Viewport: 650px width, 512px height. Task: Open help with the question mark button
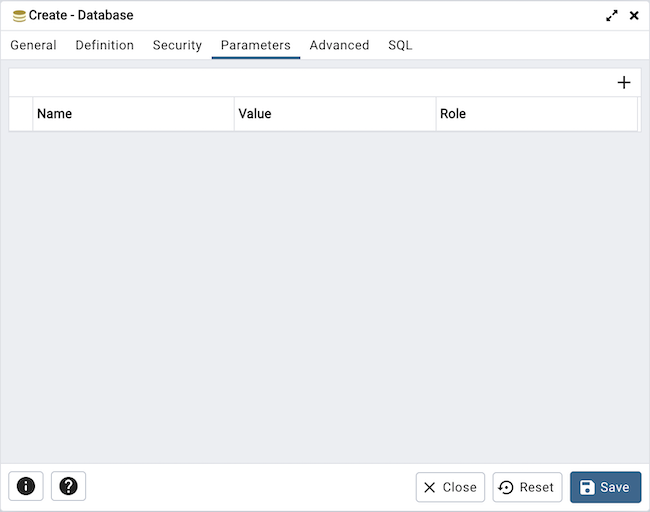pos(69,487)
